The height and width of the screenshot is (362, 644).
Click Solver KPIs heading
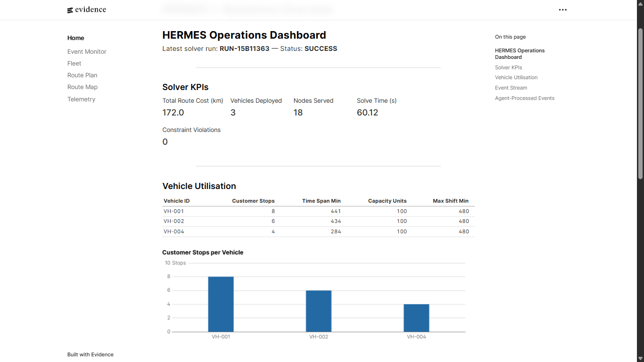(x=185, y=87)
